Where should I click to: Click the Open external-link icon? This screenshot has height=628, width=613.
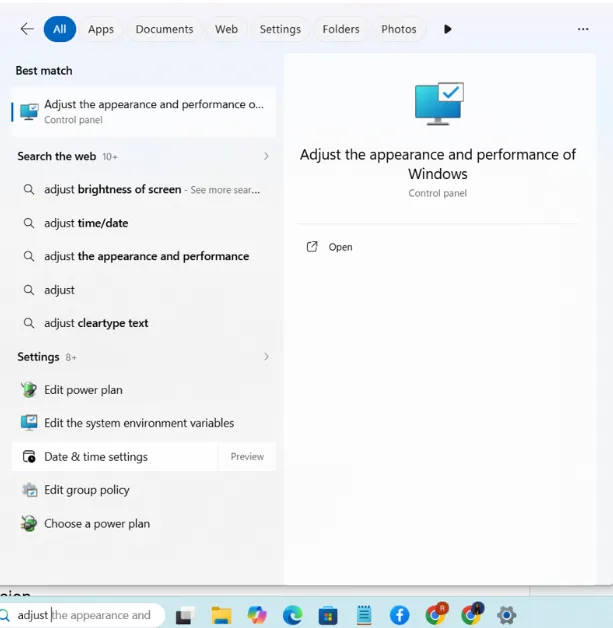tap(312, 247)
